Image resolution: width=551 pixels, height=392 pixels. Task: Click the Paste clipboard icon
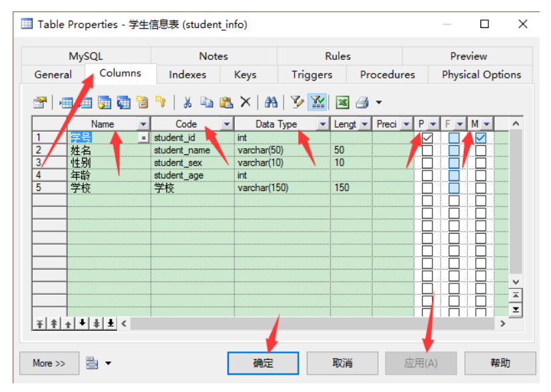pos(226,102)
